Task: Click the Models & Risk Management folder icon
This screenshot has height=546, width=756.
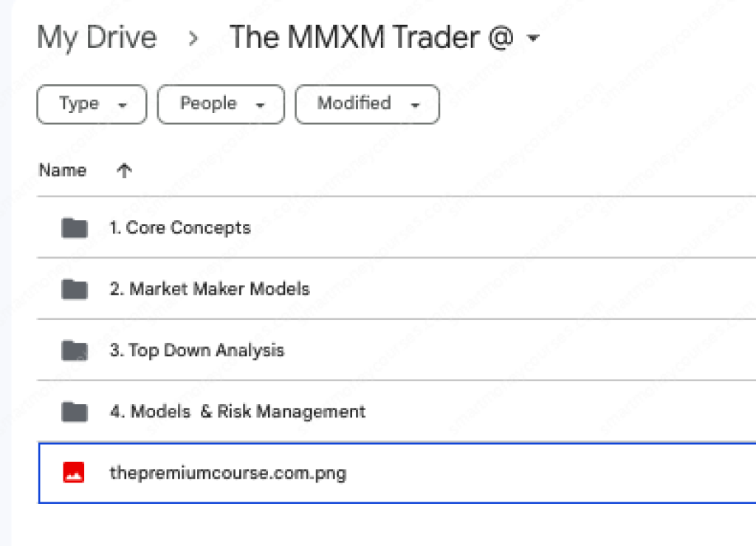Action: pyautogui.click(x=74, y=412)
